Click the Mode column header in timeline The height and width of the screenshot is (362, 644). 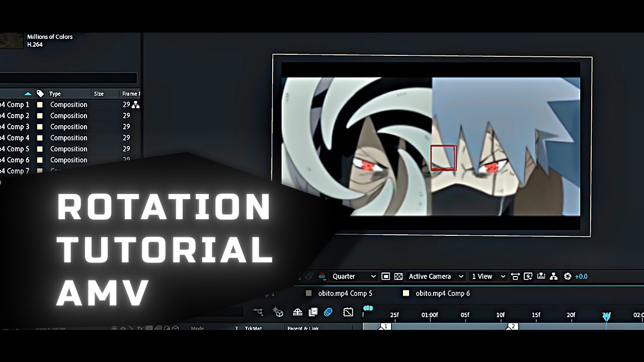click(x=198, y=328)
